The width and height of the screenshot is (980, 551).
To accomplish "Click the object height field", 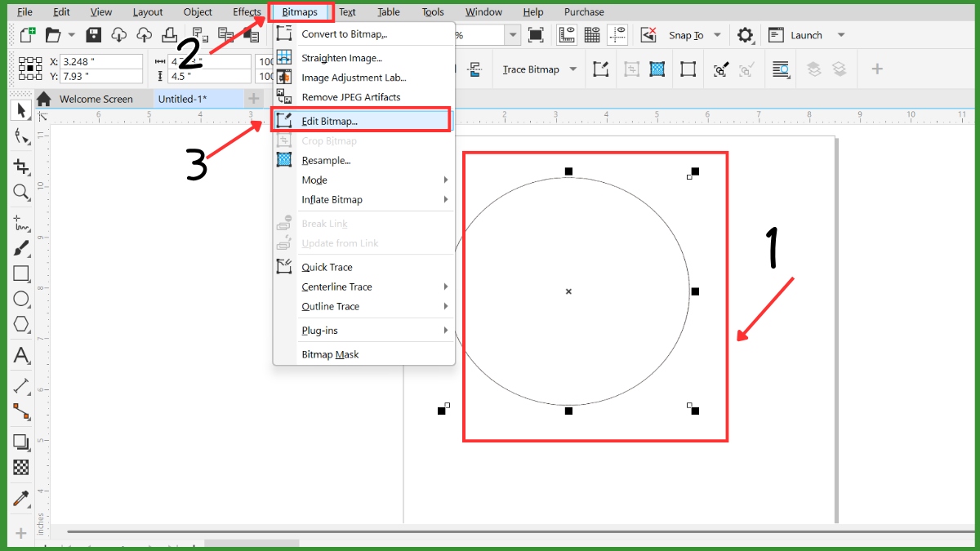I will coord(209,76).
